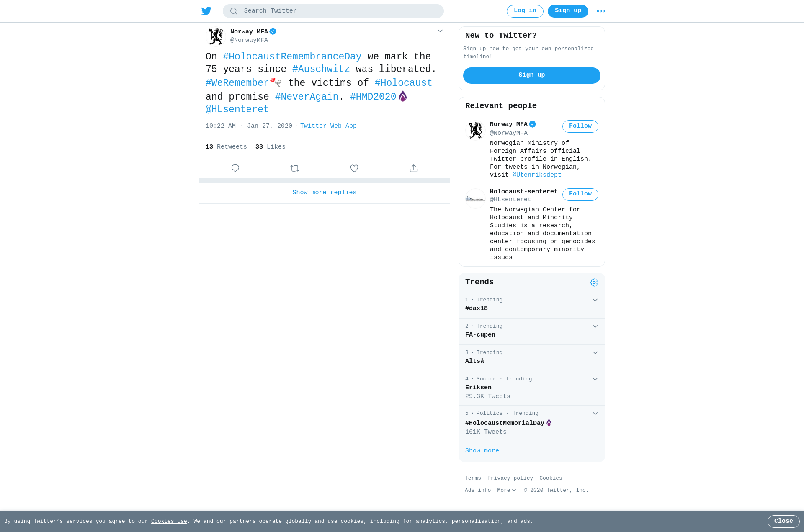Click Norway MFA tweet author avatar

(x=216, y=36)
